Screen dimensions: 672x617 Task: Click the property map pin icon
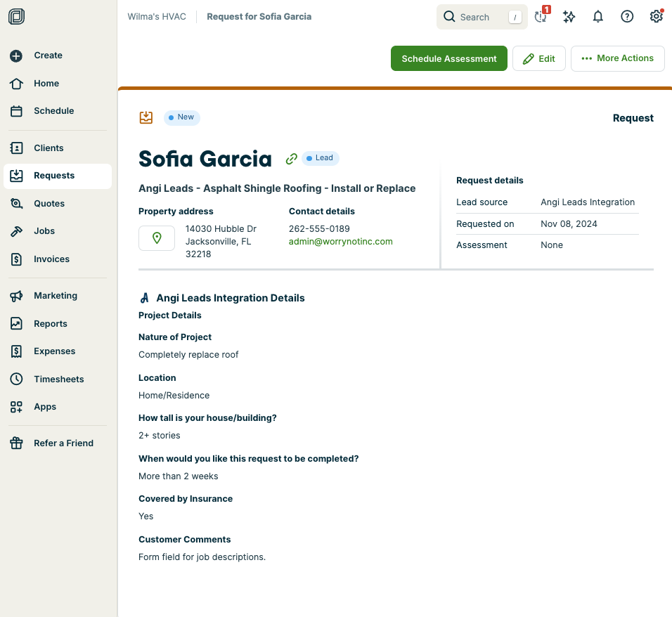(x=157, y=238)
